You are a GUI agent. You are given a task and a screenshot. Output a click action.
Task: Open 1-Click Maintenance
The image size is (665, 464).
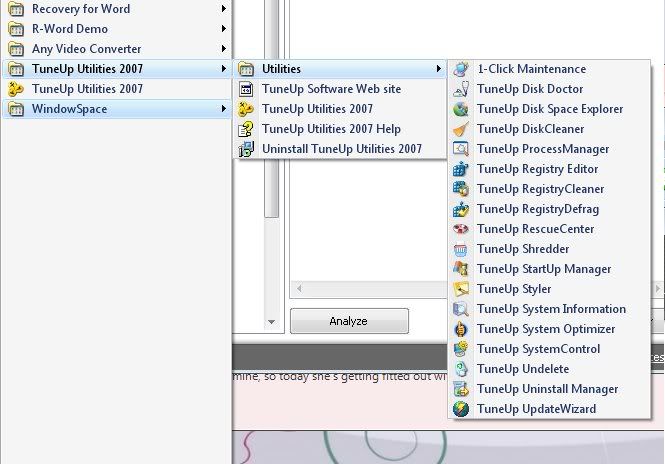pyautogui.click(x=550, y=69)
